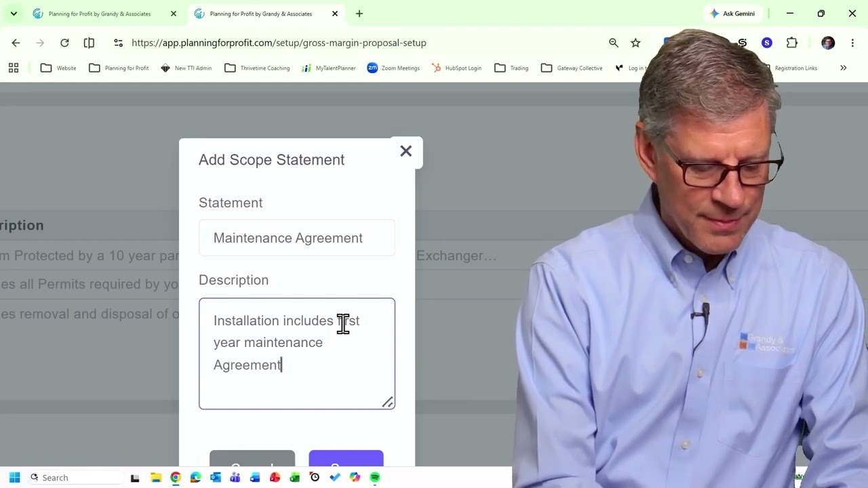Screen dimensions: 868x488
Task: Open the Planning for Profit bookmark folder
Action: click(119, 68)
